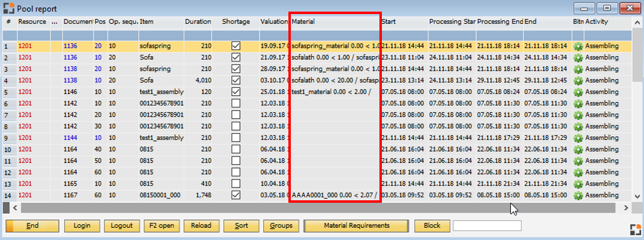Enable the Shortage checkbox in row 6

[x=236, y=103]
